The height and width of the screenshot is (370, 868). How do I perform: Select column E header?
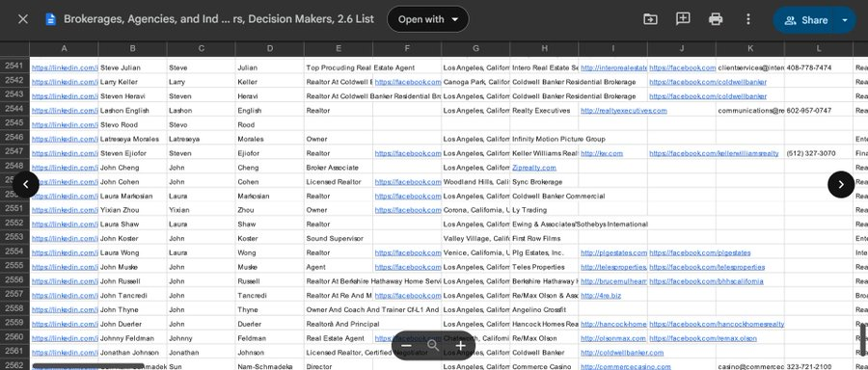click(x=339, y=49)
